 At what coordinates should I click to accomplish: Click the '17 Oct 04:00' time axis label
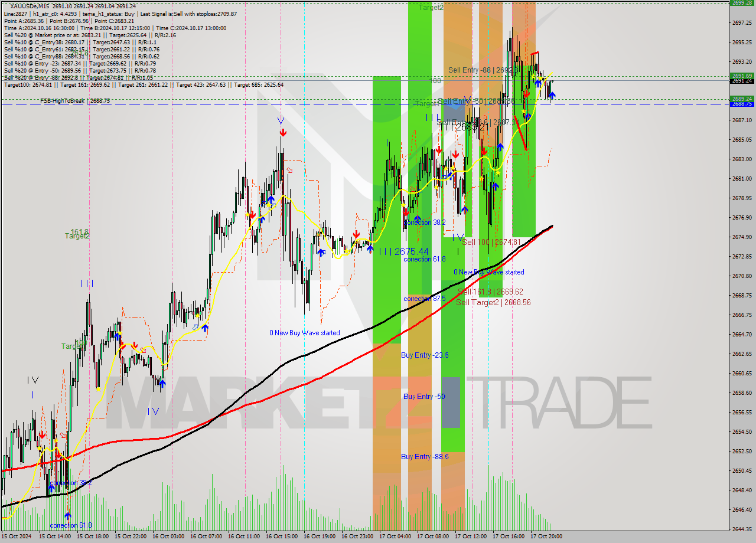(x=395, y=537)
